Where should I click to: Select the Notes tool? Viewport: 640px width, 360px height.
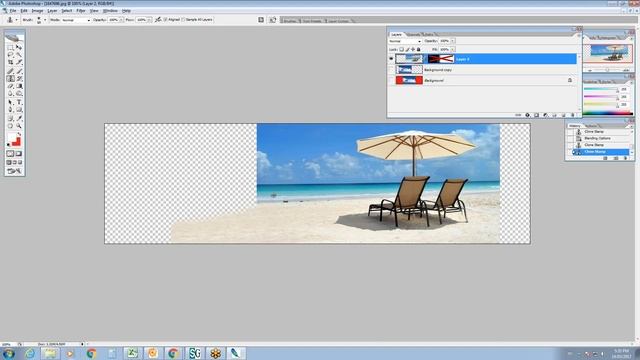click(11, 118)
